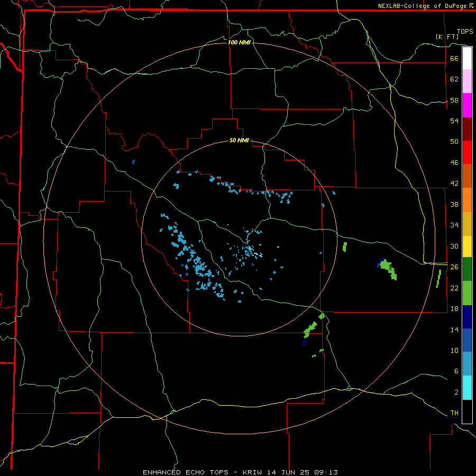Click the legend value "22"

click(454, 288)
